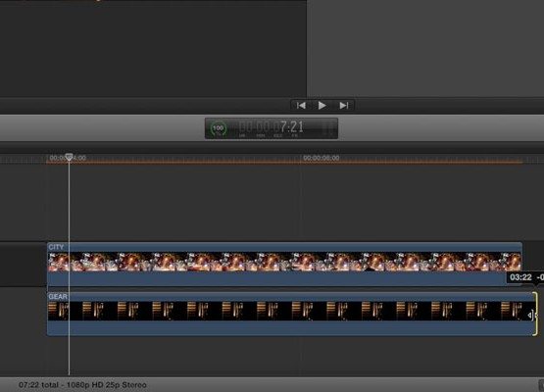Image resolution: width=544 pixels, height=392 pixels.
Task: Click the orange render bar on the ruler
Action: point(284,162)
